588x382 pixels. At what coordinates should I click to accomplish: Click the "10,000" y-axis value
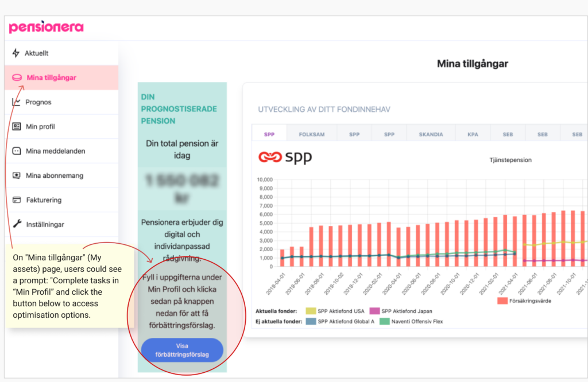pyautogui.click(x=265, y=180)
